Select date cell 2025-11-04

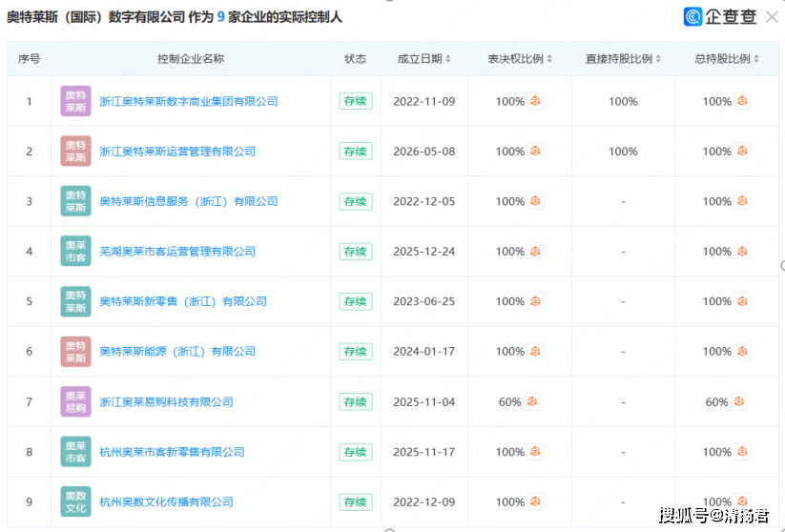[x=424, y=401]
